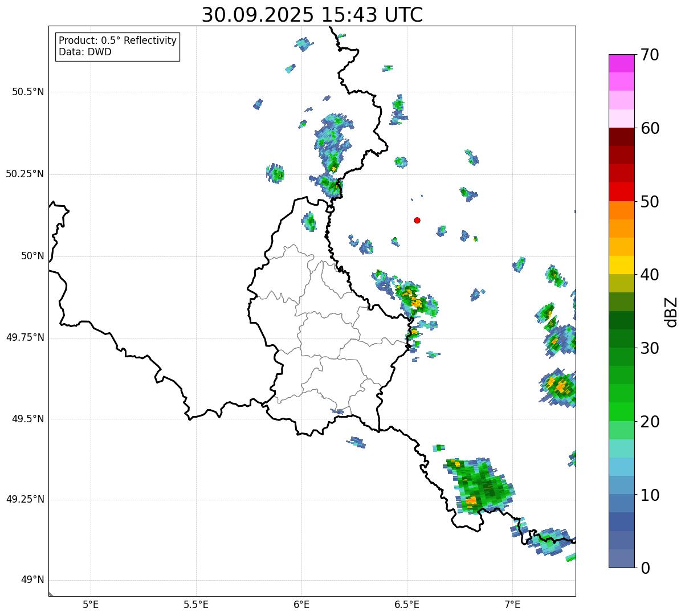Screen dimensions: 685x616
Task: Click the 'Data: DWD' line in the legend box
Action: tap(85, 52)
